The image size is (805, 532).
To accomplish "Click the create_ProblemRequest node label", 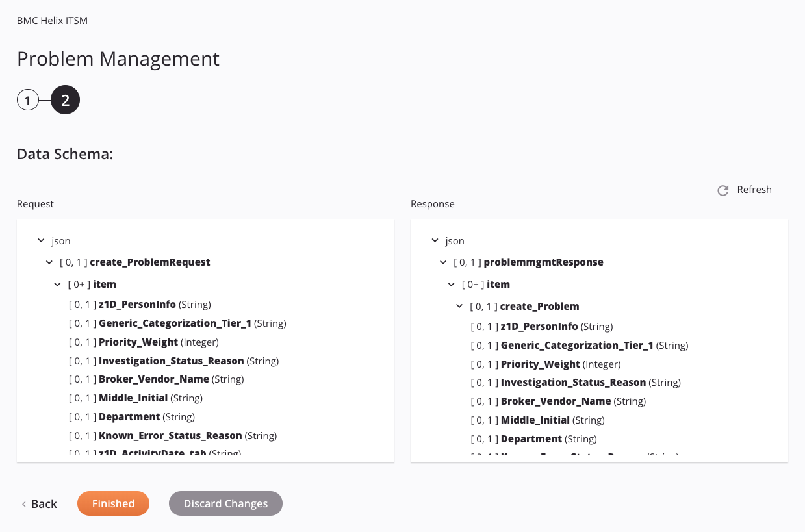I will pos(150,262).
